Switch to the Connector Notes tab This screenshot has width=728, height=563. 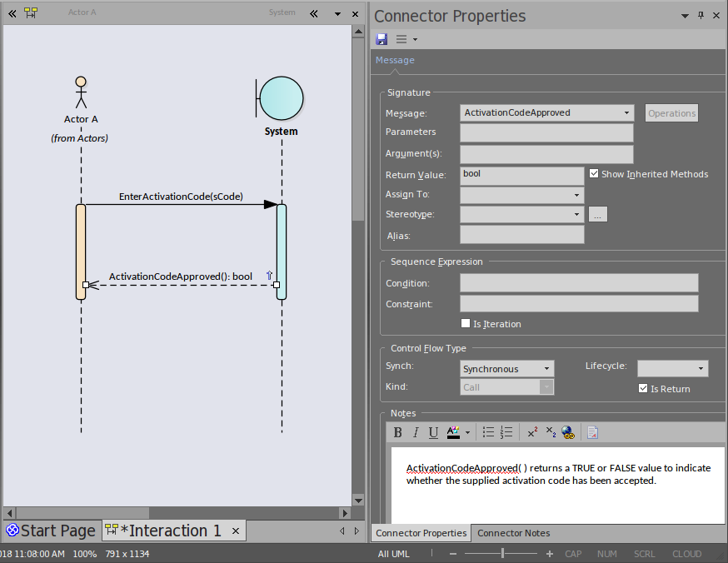click(513, 533)
